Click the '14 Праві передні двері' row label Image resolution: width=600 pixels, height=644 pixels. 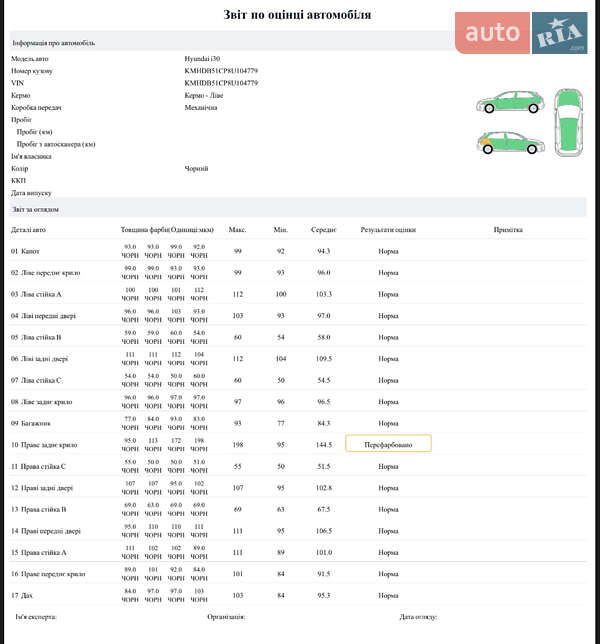coord(46,531)
